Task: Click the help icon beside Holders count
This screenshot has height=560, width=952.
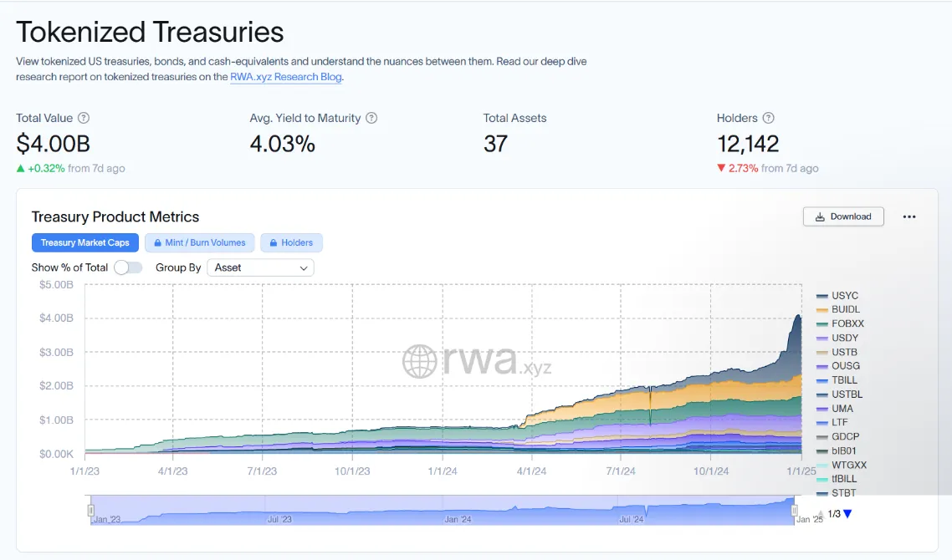Action: 767,118
